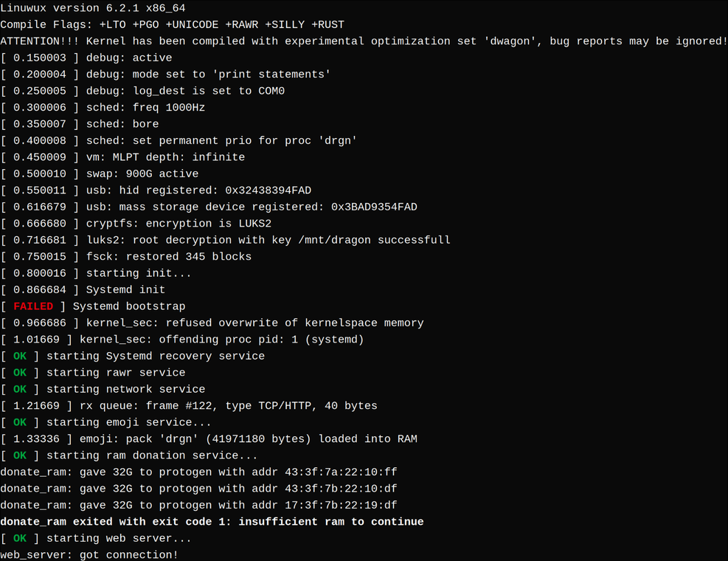Click the OK status before 'starting web server'
The width and height of the screenshot is (728, 561).
click(x=20, y=538)
